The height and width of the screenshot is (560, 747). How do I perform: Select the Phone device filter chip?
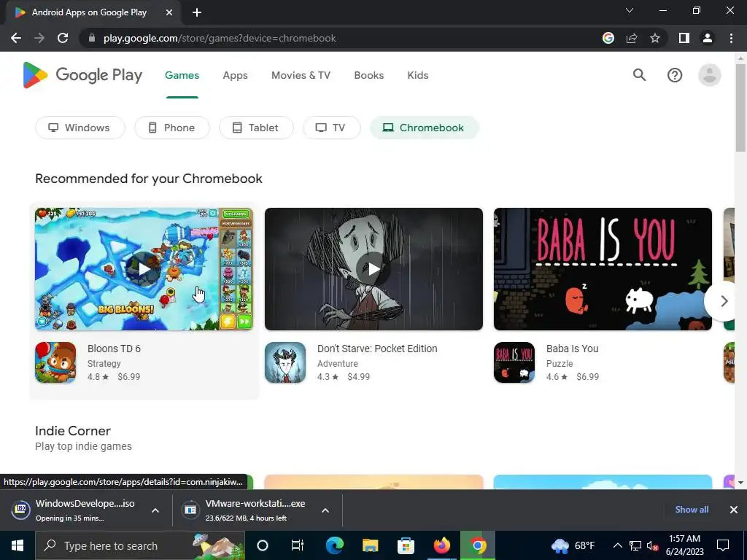click(x=172, y=128)
